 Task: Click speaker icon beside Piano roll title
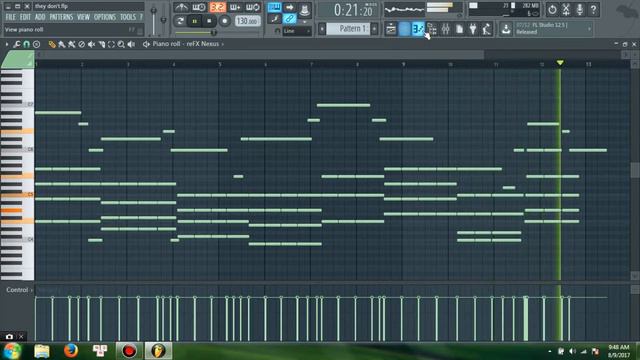click(146, 44)
